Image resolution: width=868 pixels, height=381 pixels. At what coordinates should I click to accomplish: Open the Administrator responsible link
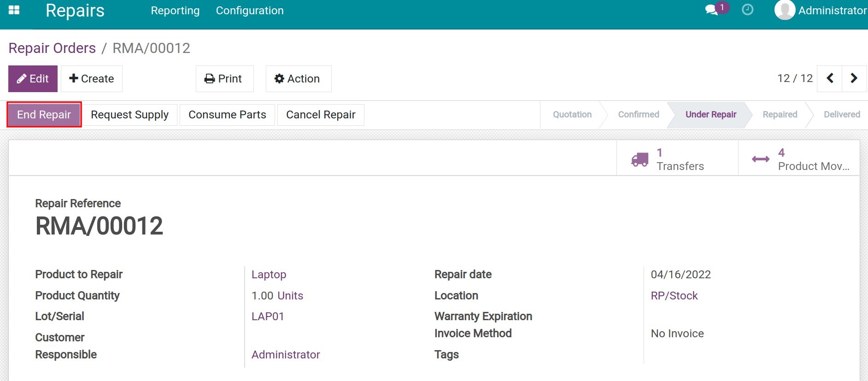(286, 355)
